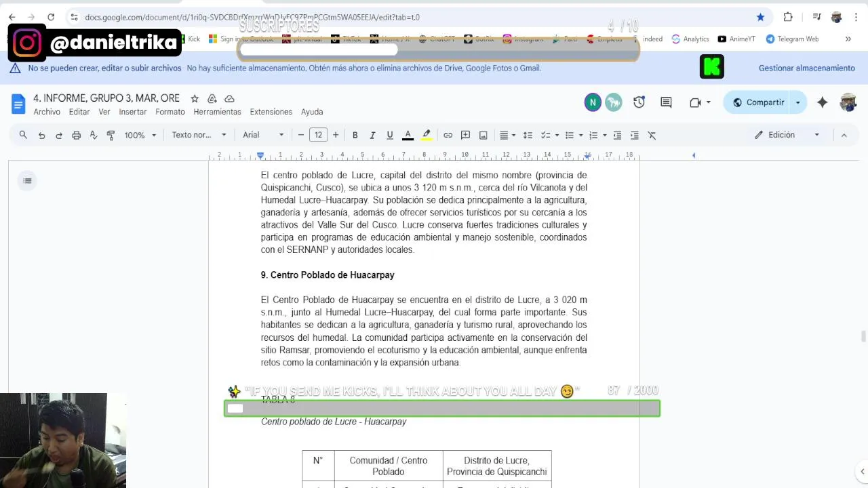Toggle italic formatting
Viewport: 868px width, 488px height.
(x=372, y=135)
